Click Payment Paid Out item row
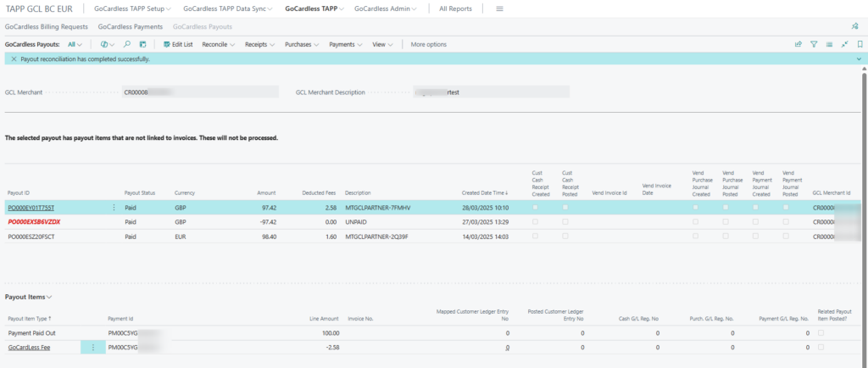The width and height of the screenshot is (868, 368). [31, 333]
